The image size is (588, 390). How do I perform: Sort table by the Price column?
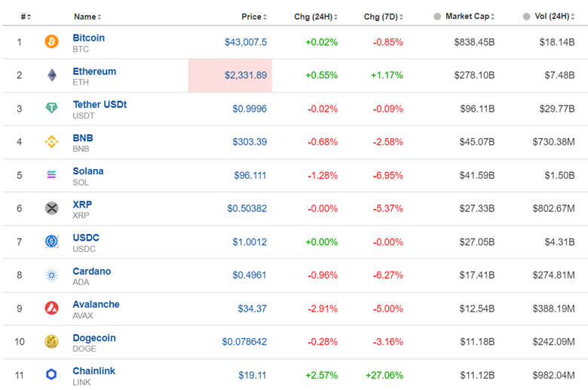point(254,17)
